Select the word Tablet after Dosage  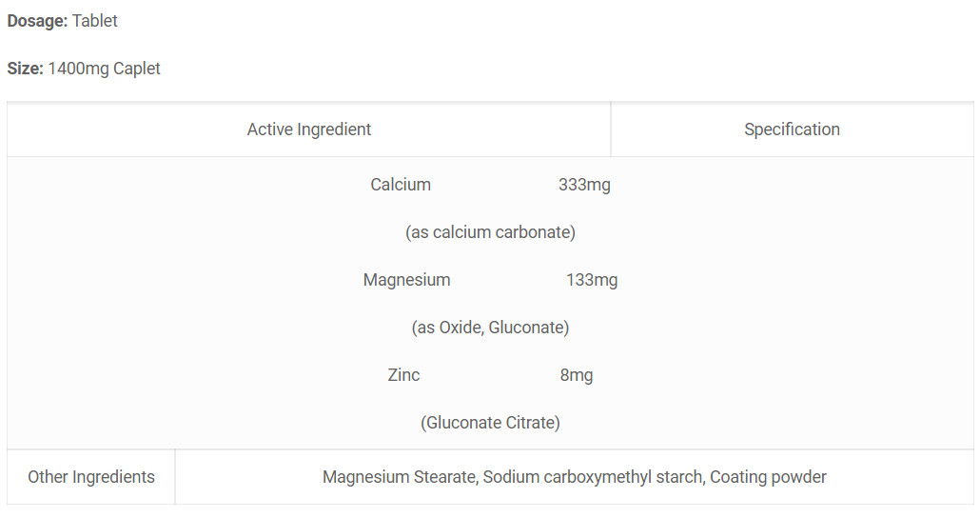coord(95,21)
